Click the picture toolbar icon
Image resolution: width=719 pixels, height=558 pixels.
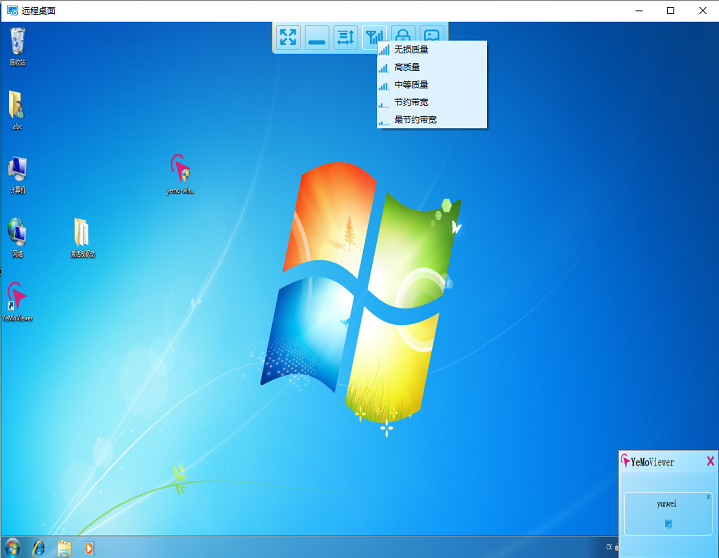(x=431, y=34)
